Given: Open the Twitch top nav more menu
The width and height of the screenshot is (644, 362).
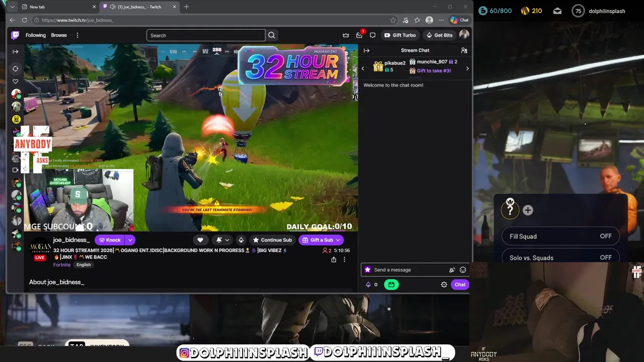Looking at the screenshot, I should click(x=77, y=35).
